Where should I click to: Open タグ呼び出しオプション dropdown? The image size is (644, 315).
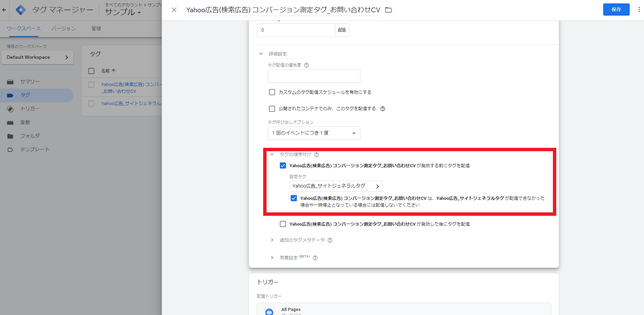(314, 133)
